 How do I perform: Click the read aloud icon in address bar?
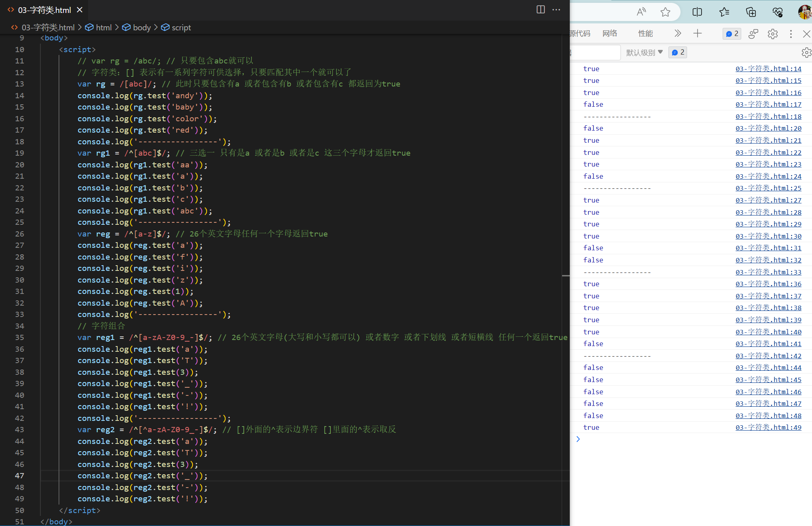pyautogui.click(x=641, y=12)
